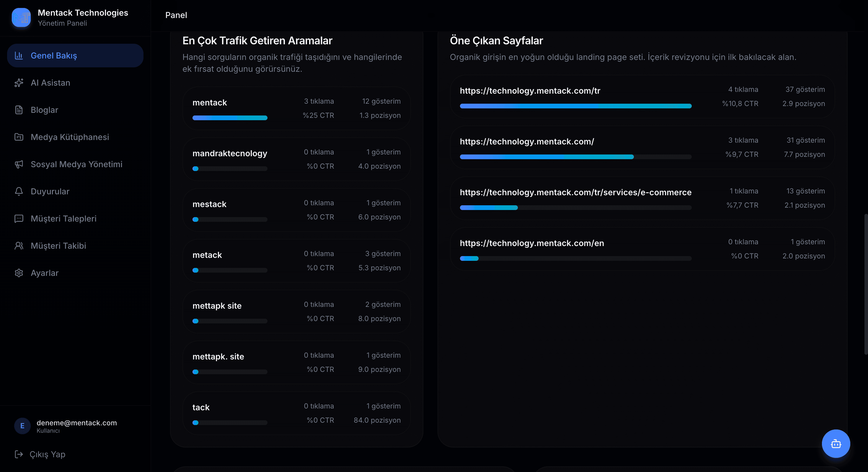This screenshot has width=868, height=472.
Task: Click the mentack query progress bar
Action: tap(230, 118)
